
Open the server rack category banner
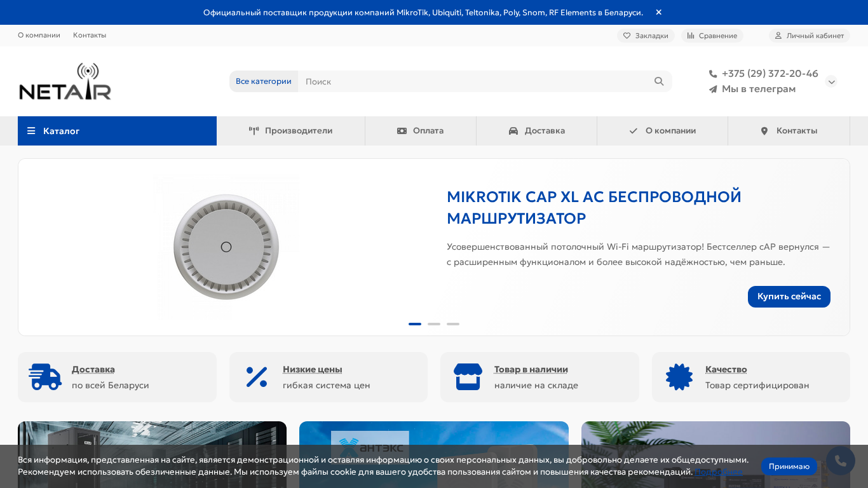coord(152,454)
